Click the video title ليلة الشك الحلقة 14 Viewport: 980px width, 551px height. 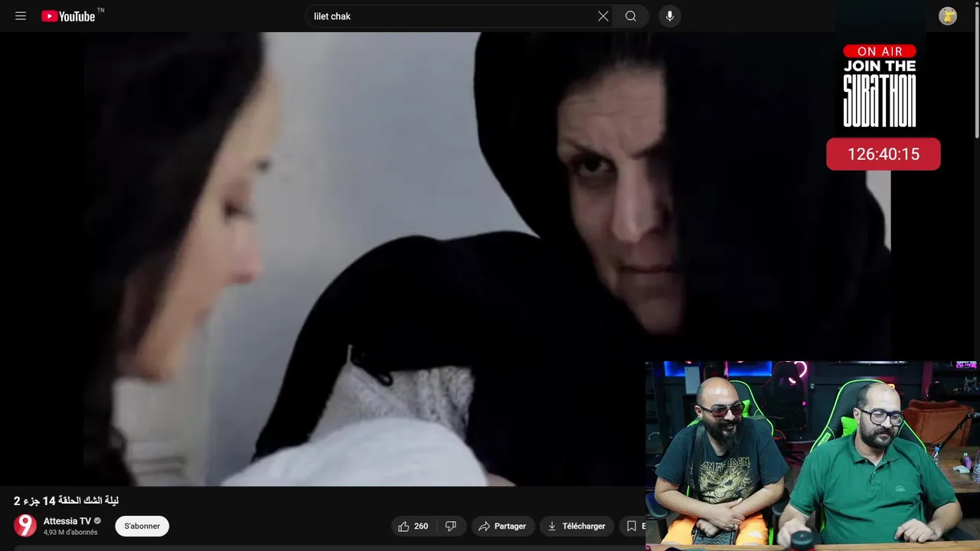(66, 500)
